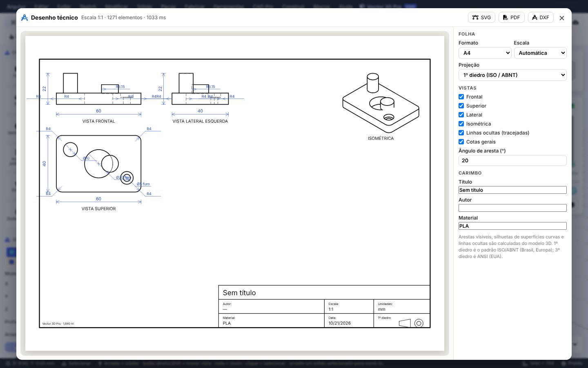Screen dimensions: 588x368
Task: Click the first-angle projection symbol in title block
Action: (x=411, y=323)
